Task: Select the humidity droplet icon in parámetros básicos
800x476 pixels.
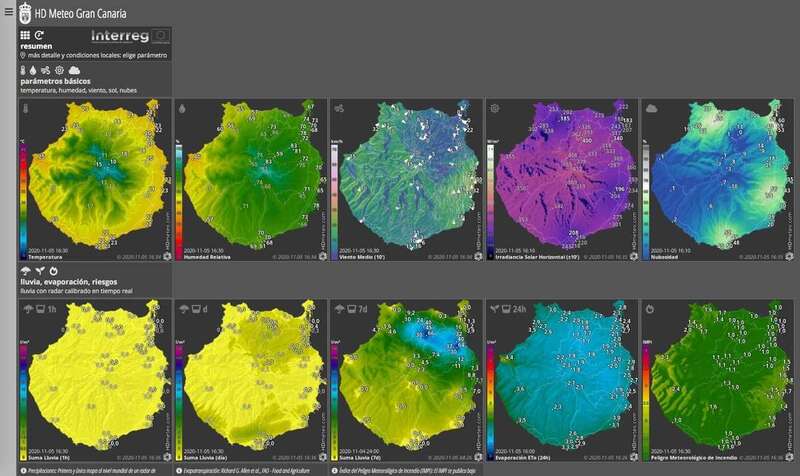Action: click(x=34, y=70)
